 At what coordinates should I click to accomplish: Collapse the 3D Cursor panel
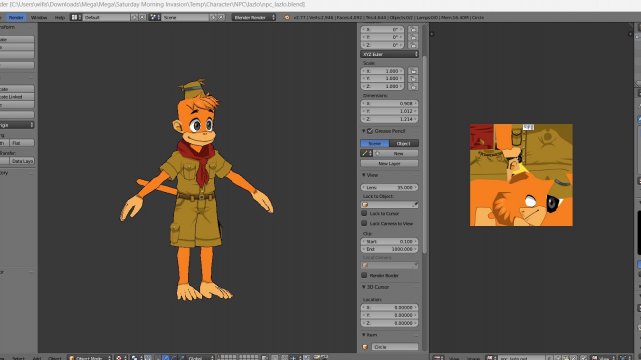[x=363, y=287]
